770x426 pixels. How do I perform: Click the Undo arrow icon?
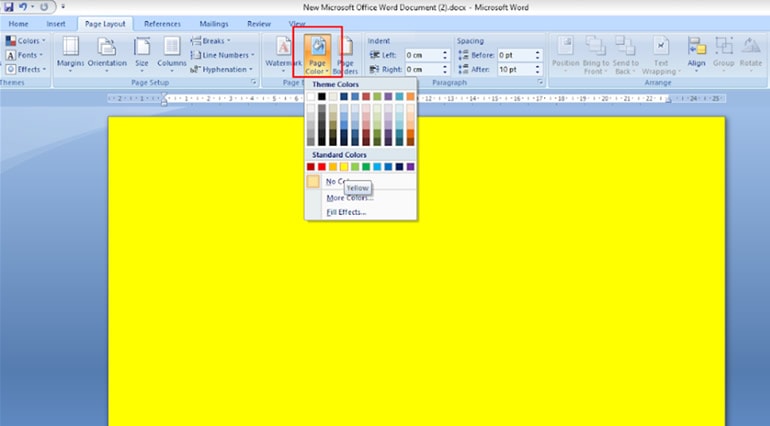tap(23, 7)
